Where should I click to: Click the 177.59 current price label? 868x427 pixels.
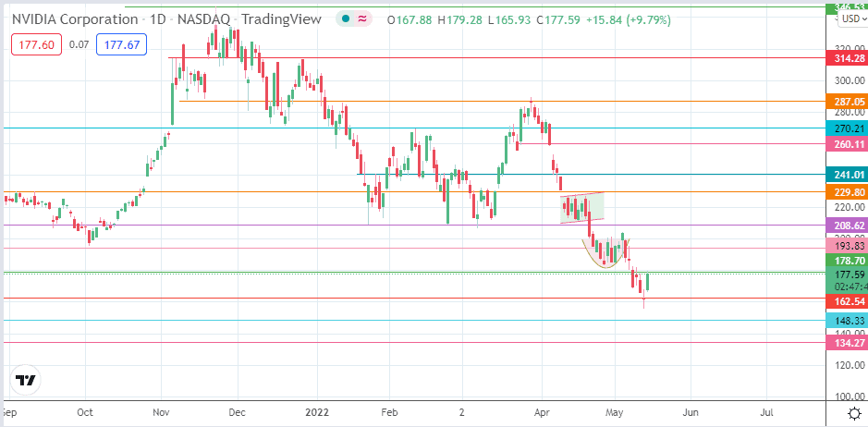(846, 274)
